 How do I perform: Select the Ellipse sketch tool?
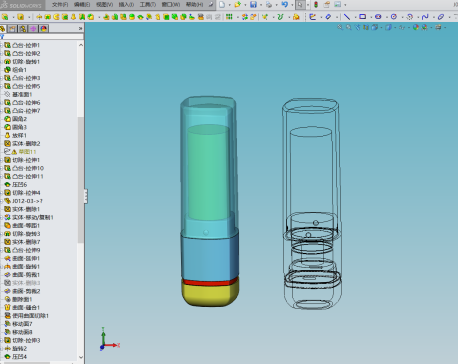pos(441,17)
